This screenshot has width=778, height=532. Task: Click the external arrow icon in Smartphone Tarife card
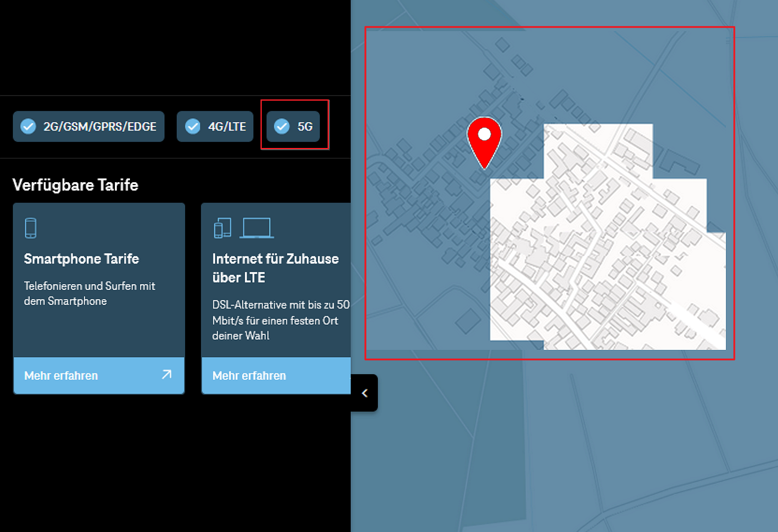pyautogui.click(x=167, y=375)
